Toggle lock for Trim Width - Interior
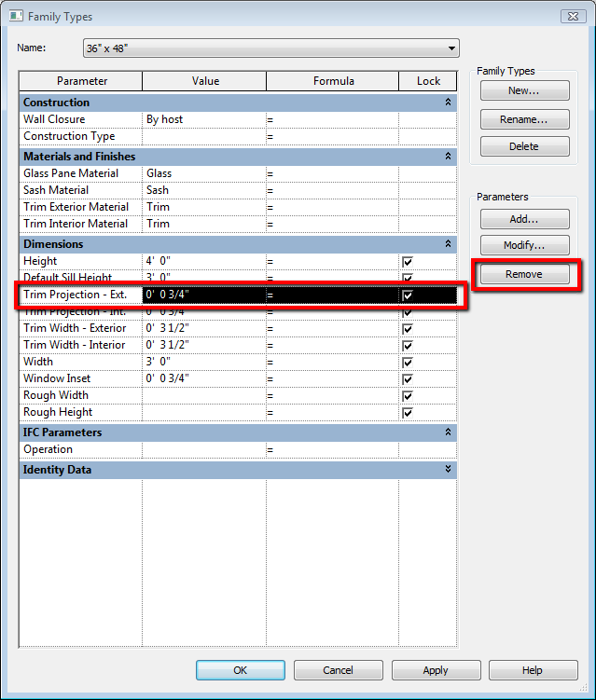This screenshot has height=700, width=596. pos(408,346)
